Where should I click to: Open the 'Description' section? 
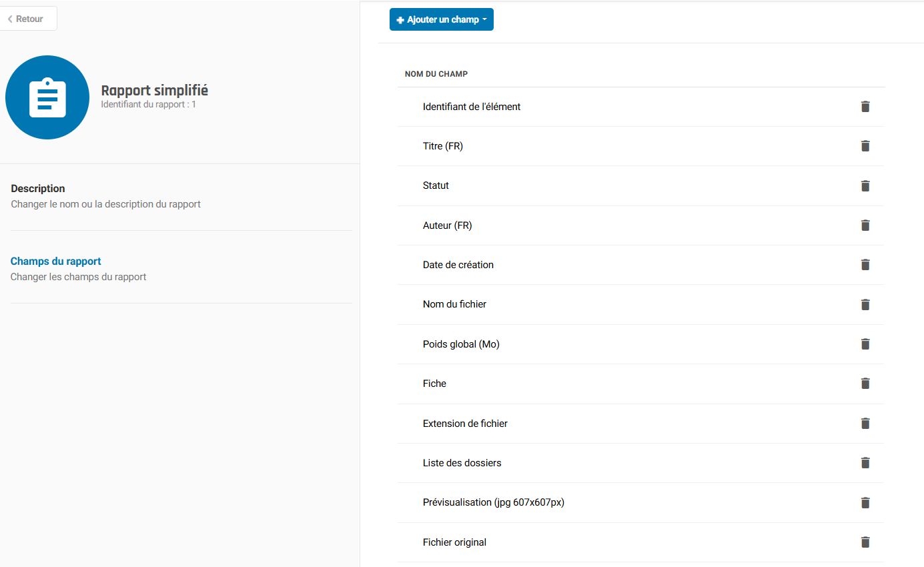coord(38,189)
